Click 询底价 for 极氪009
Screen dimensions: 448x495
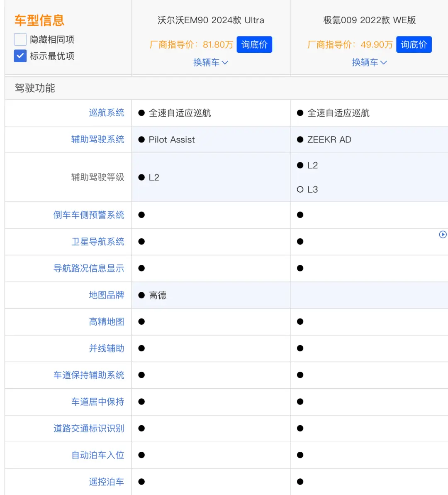tap(414, 44)
